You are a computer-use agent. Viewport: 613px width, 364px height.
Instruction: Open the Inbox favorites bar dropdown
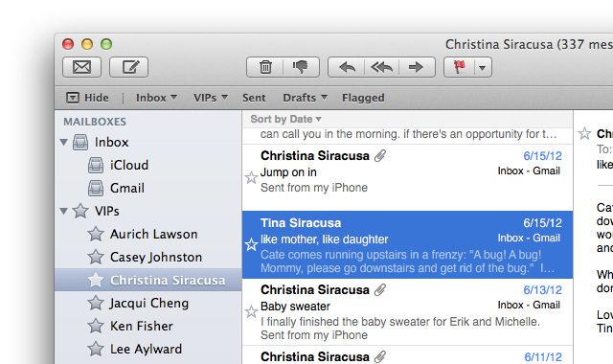(156, 98)
